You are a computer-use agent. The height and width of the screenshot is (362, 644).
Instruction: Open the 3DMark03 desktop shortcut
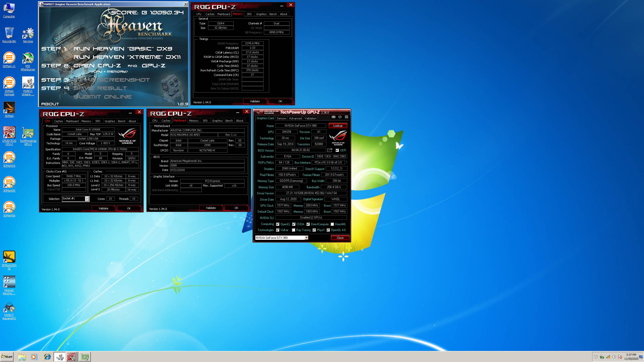9,159
